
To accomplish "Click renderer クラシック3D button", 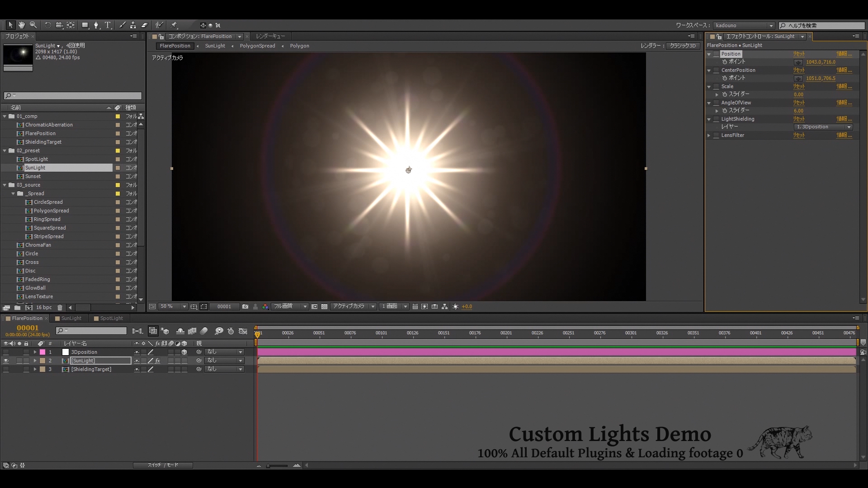I will (683, 46).
